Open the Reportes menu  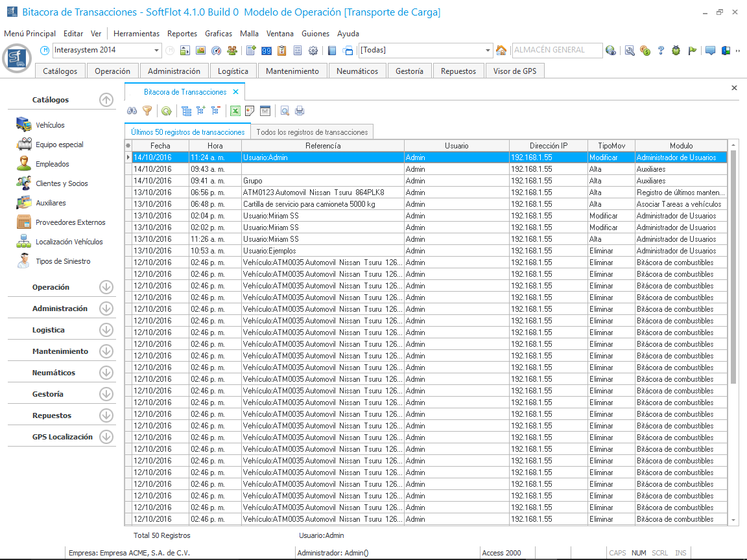click(182, 34)
